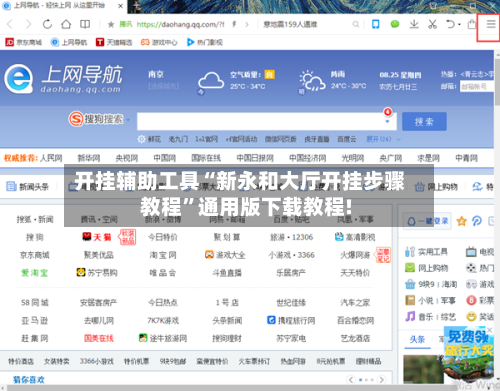This screenshot has width=500, height=391.
Task: Open the hot keyword settings gear icon
Action: point(141,139)
